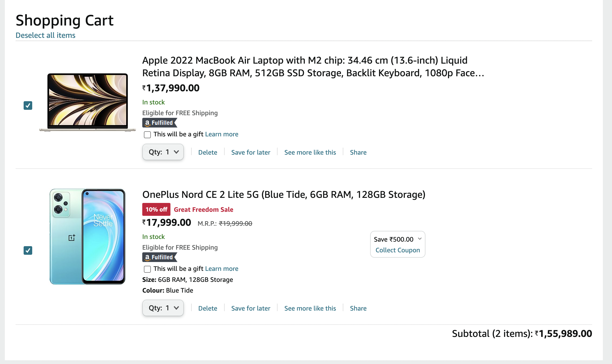This screenshot has height=364, width=612.
Task: Collect the ₹500 coupon
Action: click(398, 250)
